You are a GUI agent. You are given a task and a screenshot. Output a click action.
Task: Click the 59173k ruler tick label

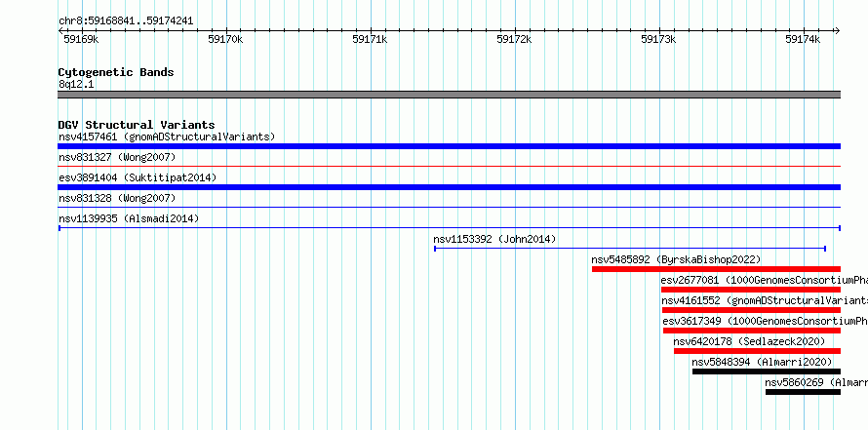pos(658,39)
